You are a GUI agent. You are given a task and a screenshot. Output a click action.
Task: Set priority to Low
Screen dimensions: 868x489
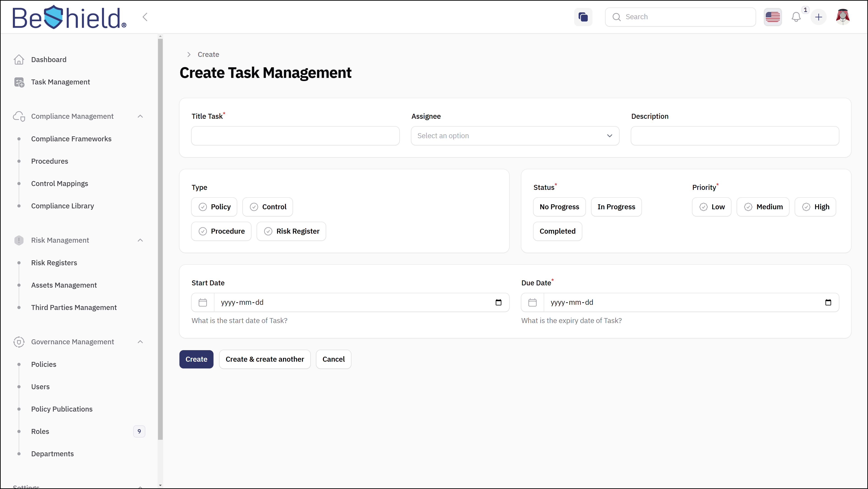(712, 207)
